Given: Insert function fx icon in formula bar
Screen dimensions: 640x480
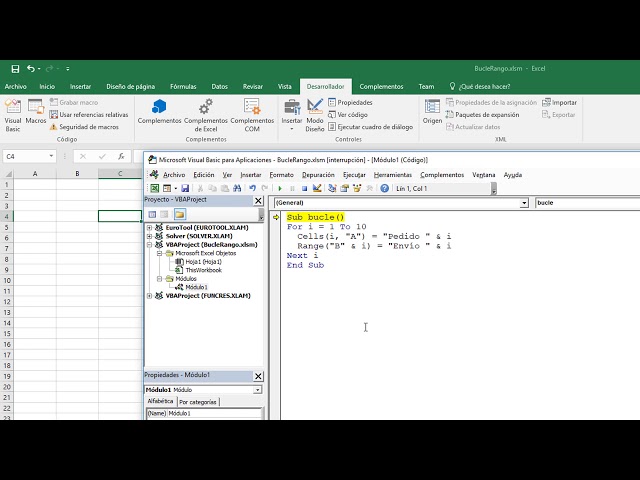Looking at the screenshot, I should coord(121,156).
